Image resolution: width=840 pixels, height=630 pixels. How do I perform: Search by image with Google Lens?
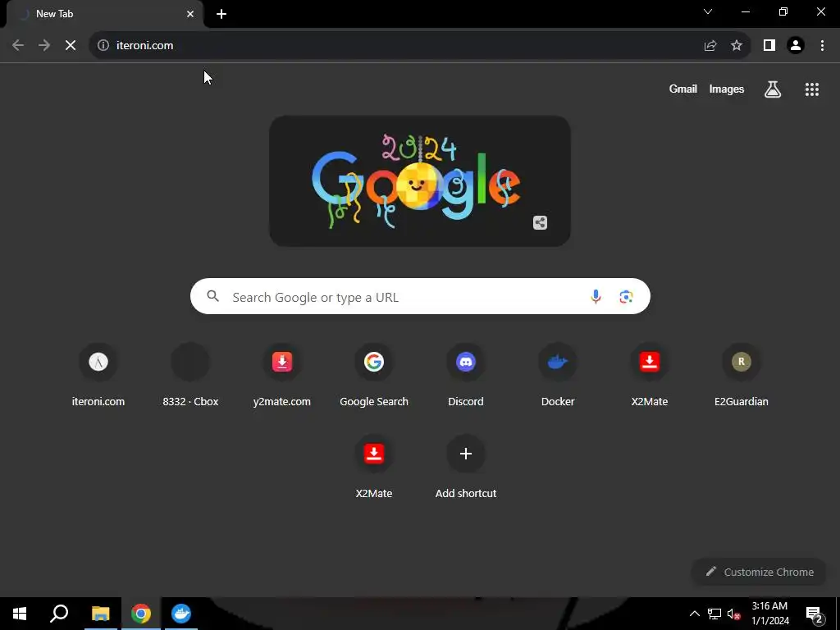pos(626,296)
